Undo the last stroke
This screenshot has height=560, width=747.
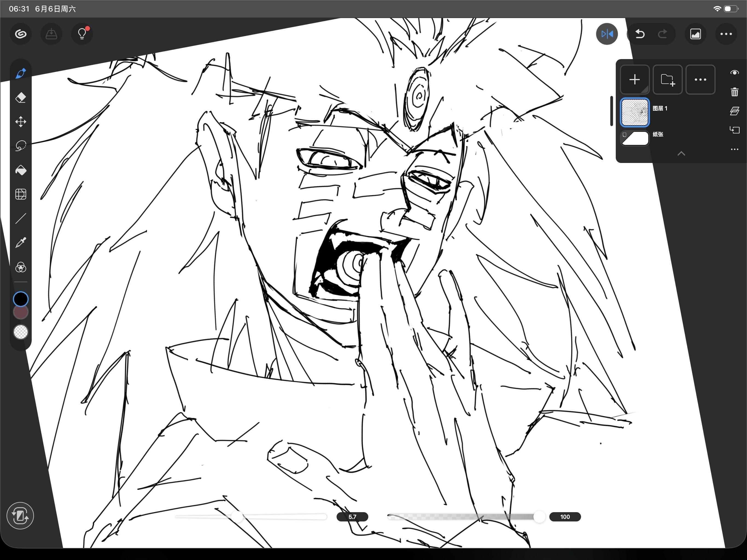[x=640, y=34]
